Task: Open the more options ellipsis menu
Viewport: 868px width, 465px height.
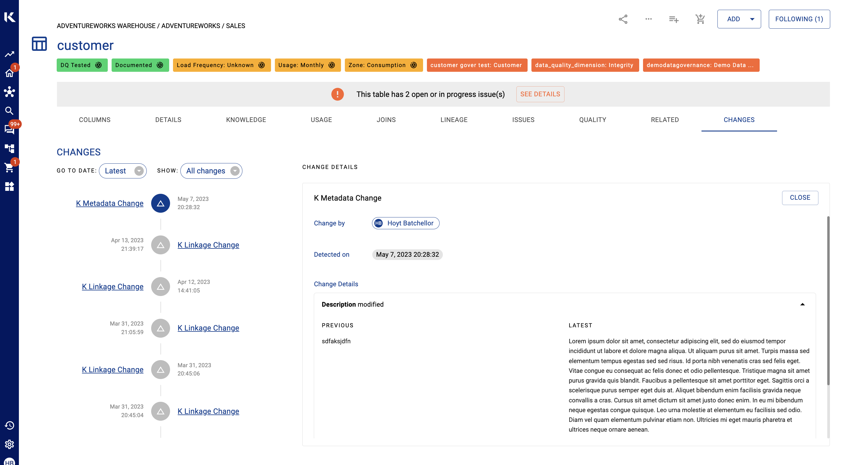Action: [648, 19]
